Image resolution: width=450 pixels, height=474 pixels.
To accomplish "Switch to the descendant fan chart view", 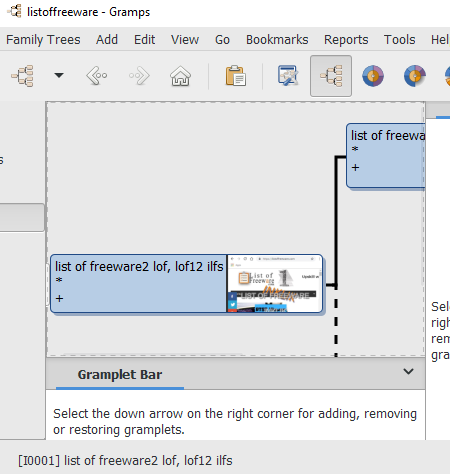I will [x=414, y=76].
